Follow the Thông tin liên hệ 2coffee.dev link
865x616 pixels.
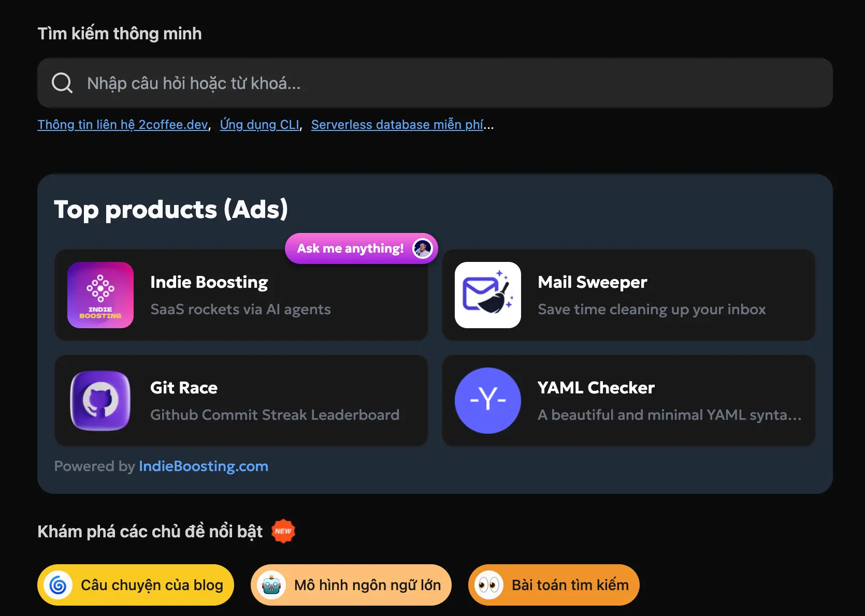tap(122, 125)
